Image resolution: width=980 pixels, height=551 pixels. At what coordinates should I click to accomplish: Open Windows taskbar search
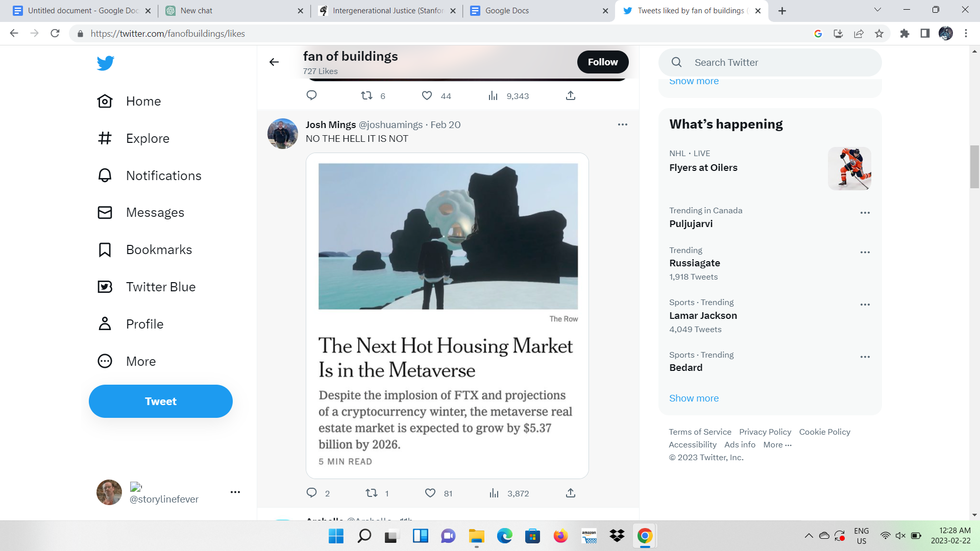[364, 536]
